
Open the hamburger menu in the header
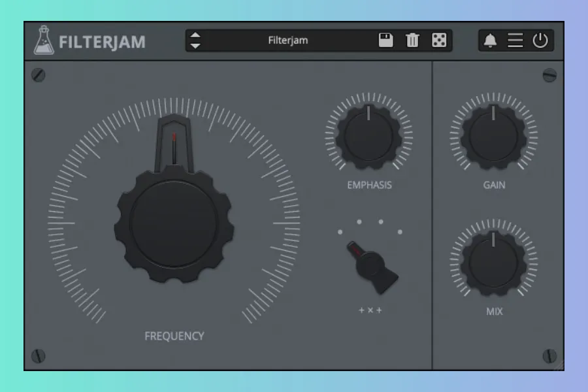click(x=515, y=41)
